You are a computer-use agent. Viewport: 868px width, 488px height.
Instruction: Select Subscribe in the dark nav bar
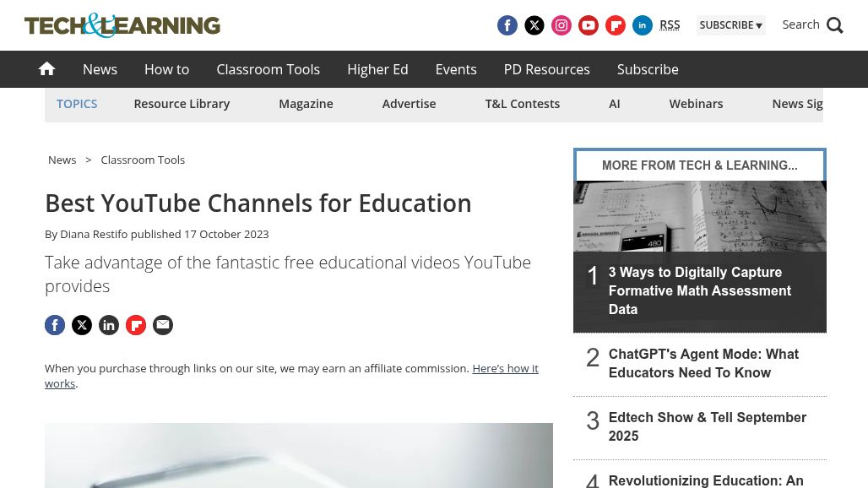[x=648, y=69]
